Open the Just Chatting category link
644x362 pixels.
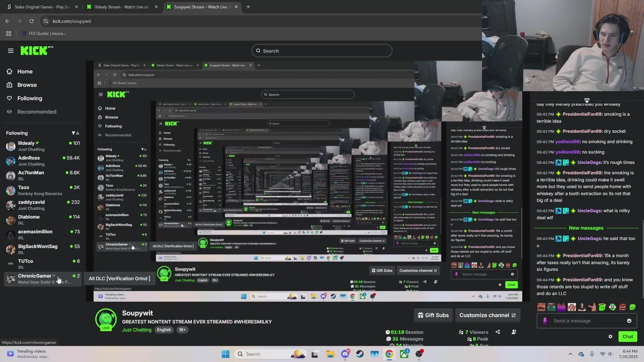[136, 330]
